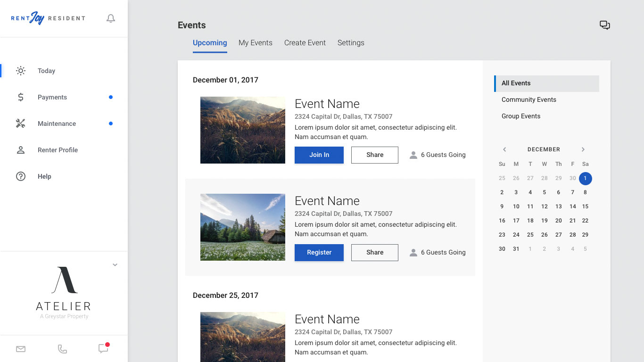Click the 'December 25, 2017' date heading
The width and height of the screenshot is (644, 362).
click(225, 296)
